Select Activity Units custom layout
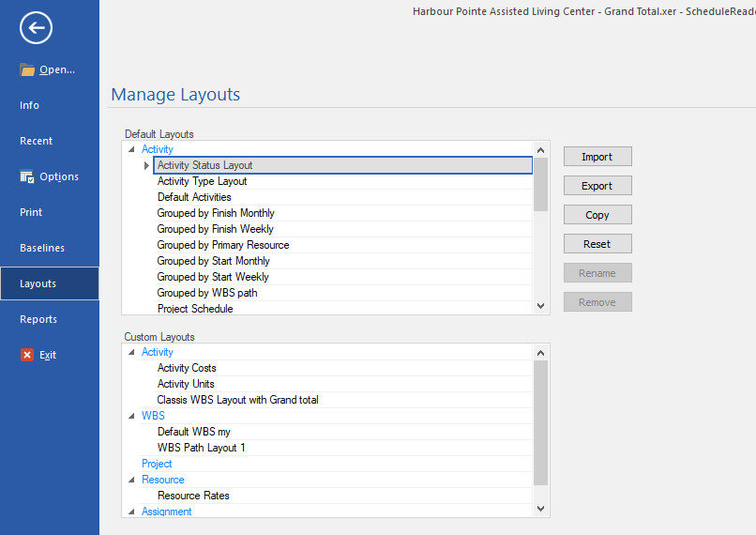 342,384
